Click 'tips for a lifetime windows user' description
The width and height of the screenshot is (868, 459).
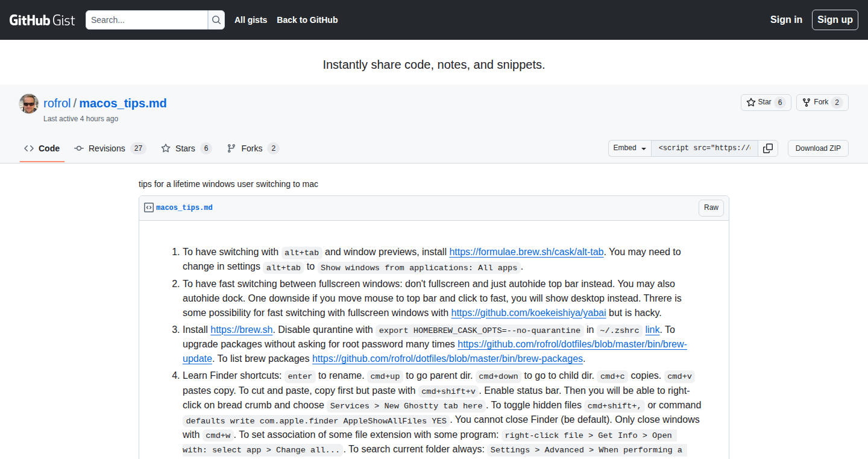tap(228, 184)
